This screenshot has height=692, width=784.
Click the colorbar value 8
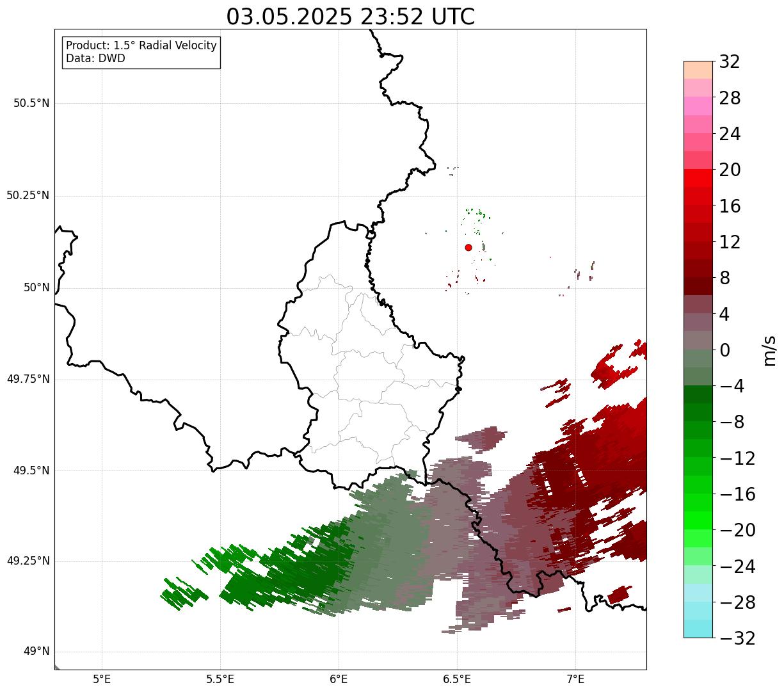pyautogui.click(x=724, y=278)
